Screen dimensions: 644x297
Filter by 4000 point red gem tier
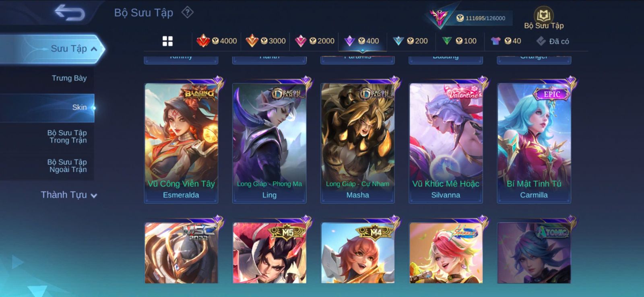point(217,41)
